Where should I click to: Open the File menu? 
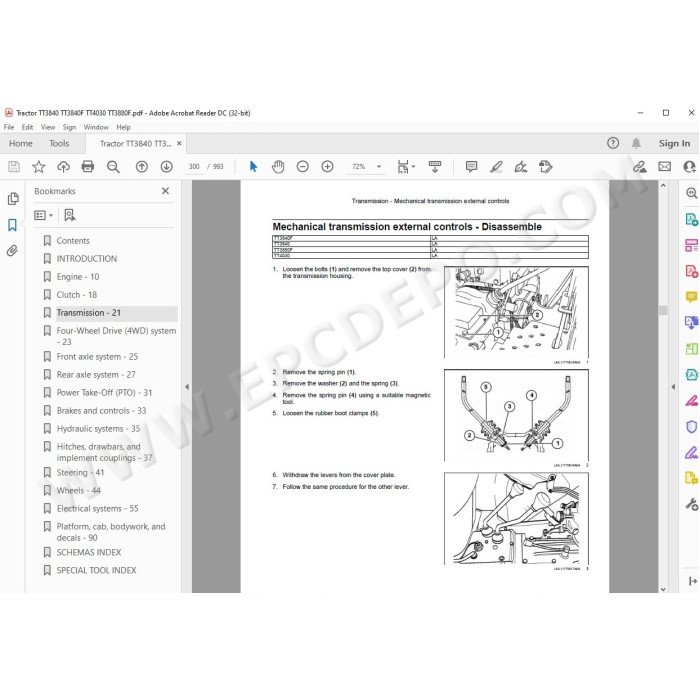tap(9, 127)
